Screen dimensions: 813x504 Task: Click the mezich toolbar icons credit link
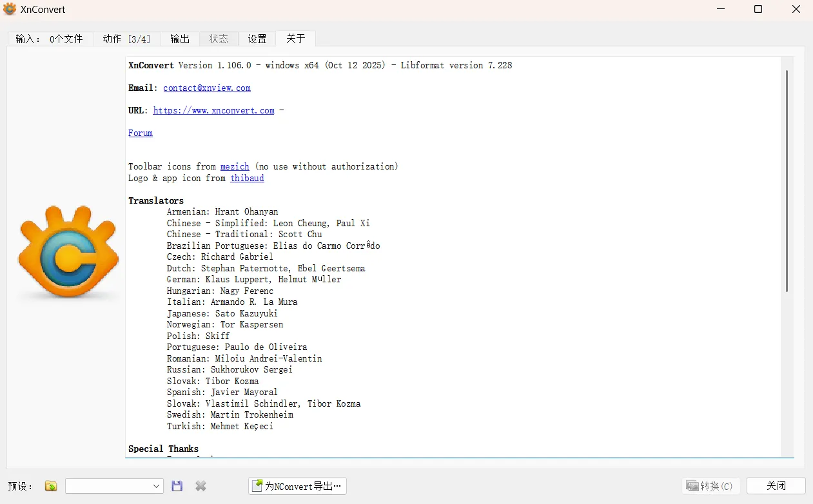(x=235, y=166)
